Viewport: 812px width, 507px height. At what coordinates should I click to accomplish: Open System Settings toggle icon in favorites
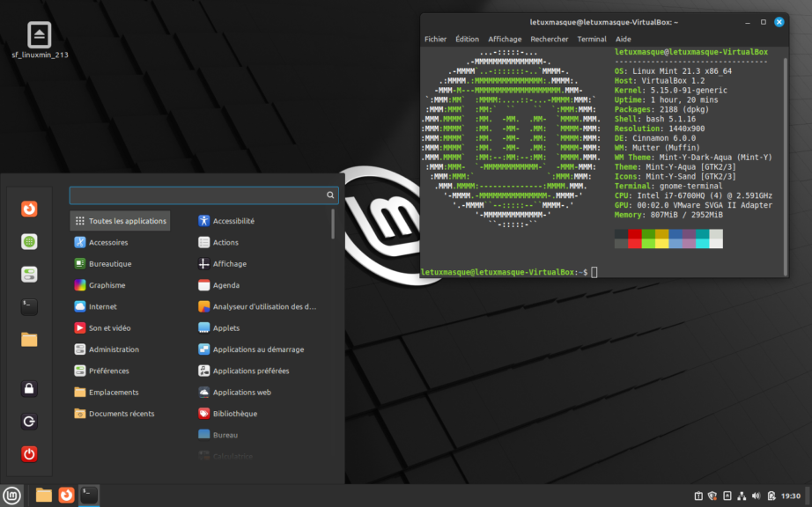pos(29,274)
